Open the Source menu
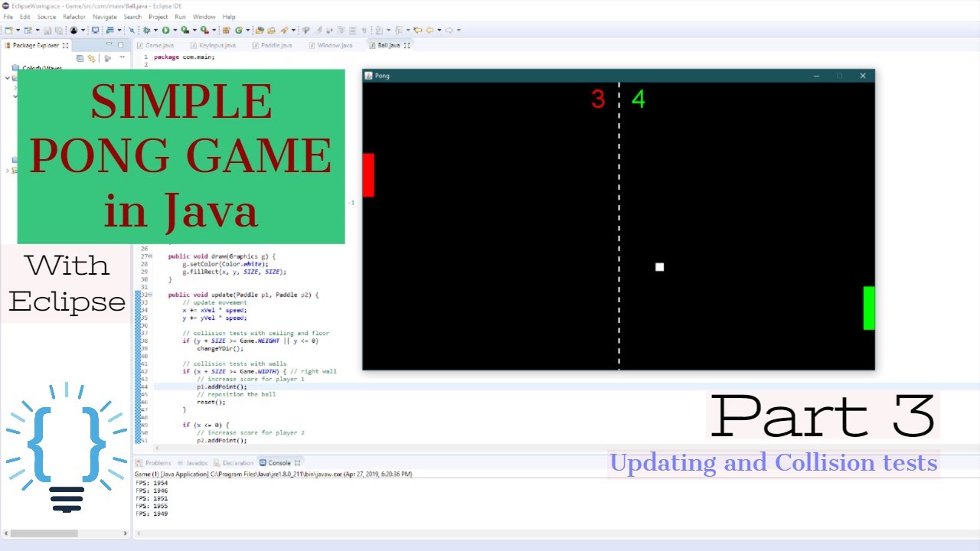 [46, 17]
